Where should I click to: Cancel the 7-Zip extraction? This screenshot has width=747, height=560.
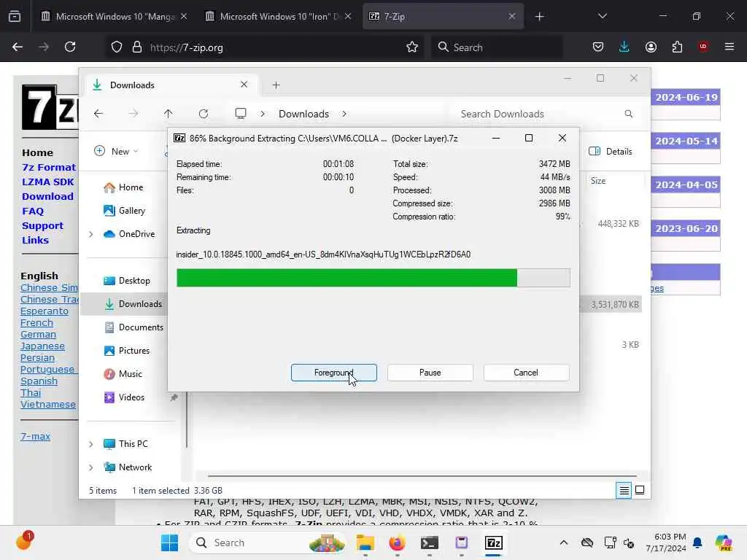(x=526, y=373)
